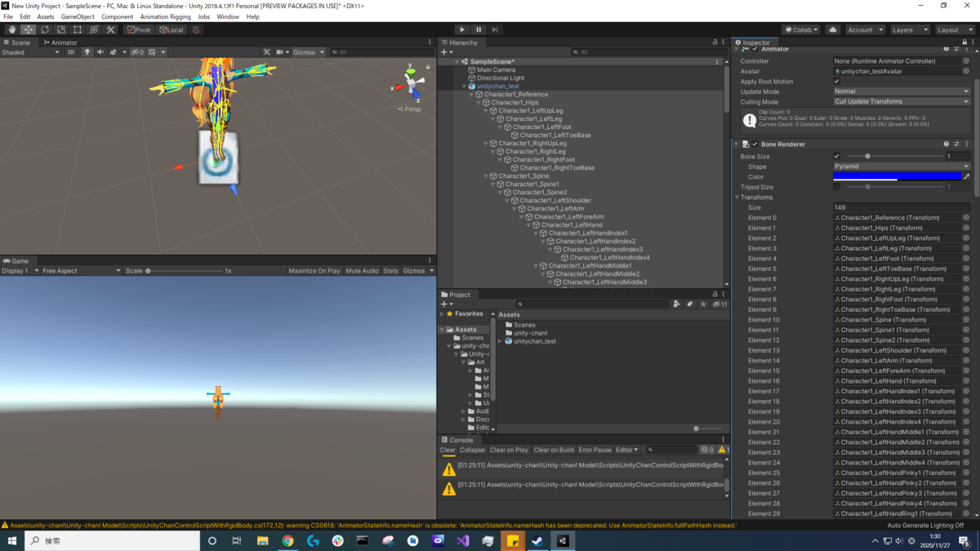Open Update Mode dropdown set to Normal
The width and height of the screenshot is (980, 551).
click(902, 91)
